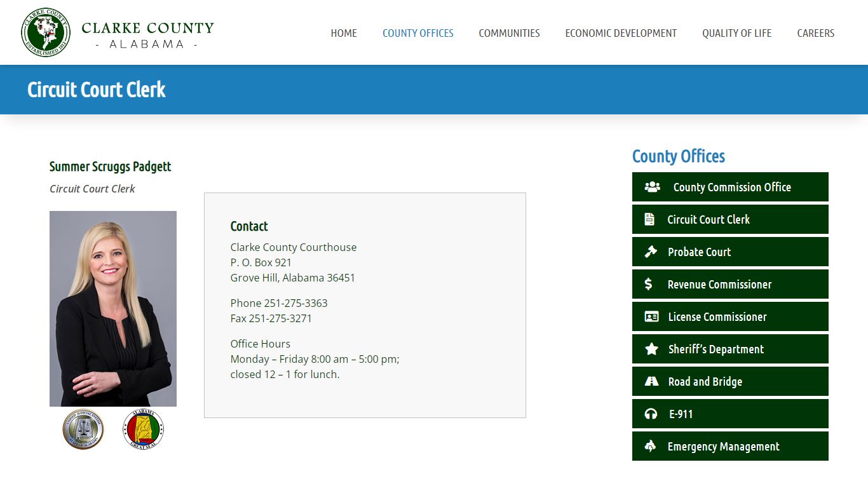Viewport: 868px width, 488px height.
Task: Click the CLARKE COUNTY ALABAMA site title
Action: 147,35
